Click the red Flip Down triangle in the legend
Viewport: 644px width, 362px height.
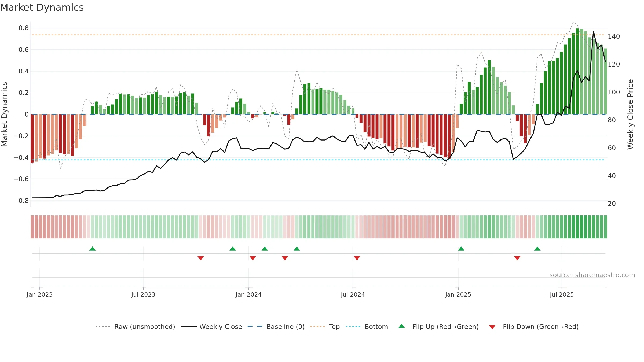point(492,327)
